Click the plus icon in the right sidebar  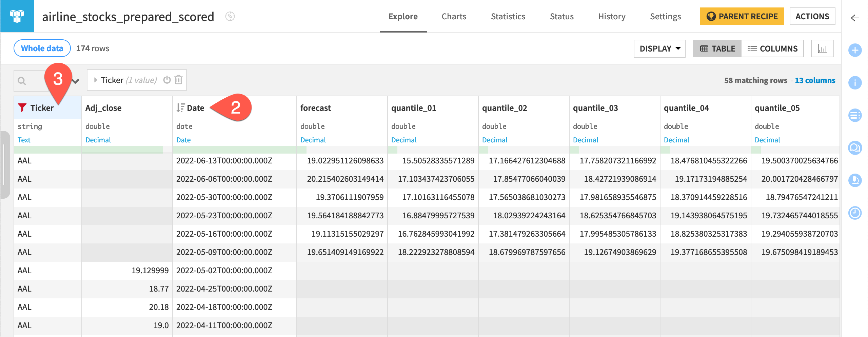855,51
